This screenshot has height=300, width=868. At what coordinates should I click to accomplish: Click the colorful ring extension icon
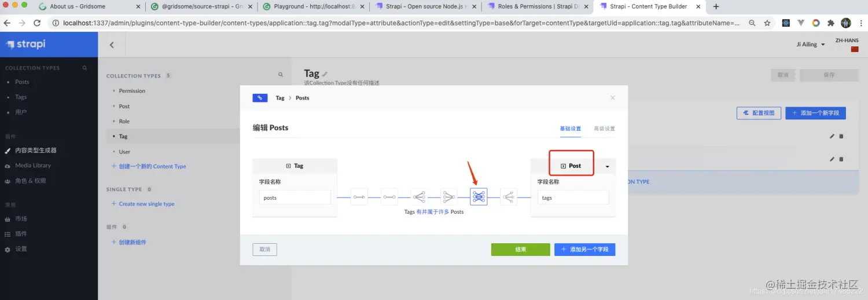[816, 23]
